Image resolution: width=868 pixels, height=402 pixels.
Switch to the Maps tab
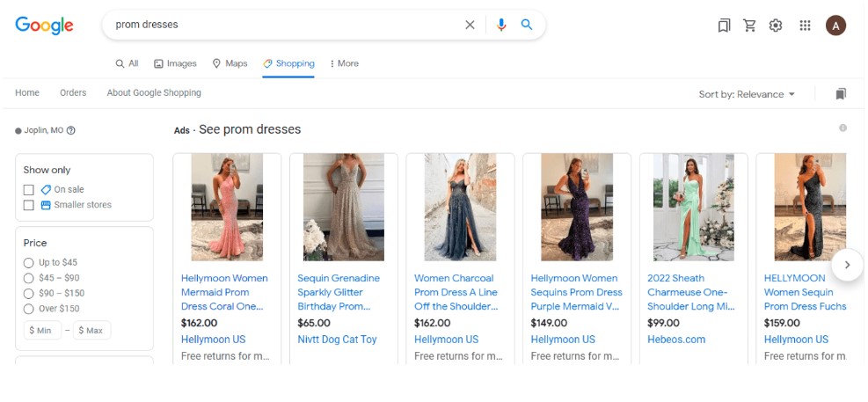click(x=230, y=63)
